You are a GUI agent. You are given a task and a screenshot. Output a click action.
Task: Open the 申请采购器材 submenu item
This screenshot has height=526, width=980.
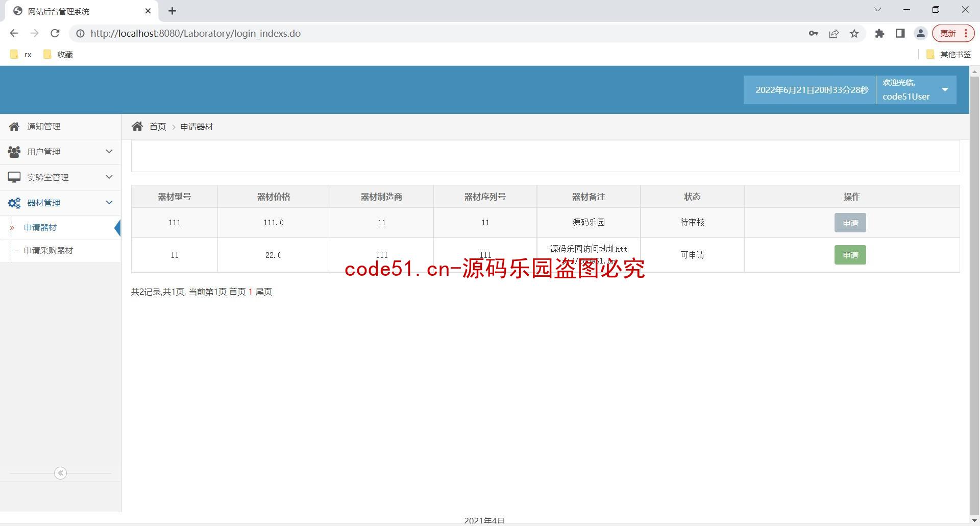(x=60, y=250)
